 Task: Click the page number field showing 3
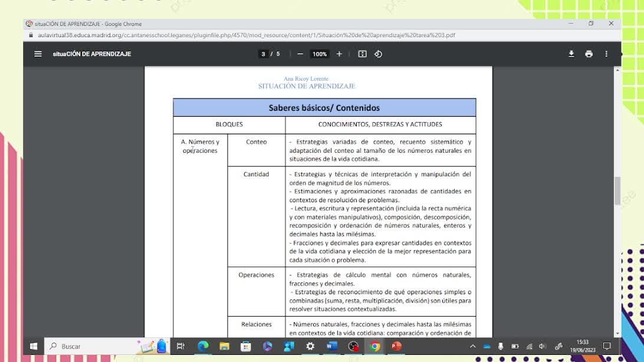[263, 54]
